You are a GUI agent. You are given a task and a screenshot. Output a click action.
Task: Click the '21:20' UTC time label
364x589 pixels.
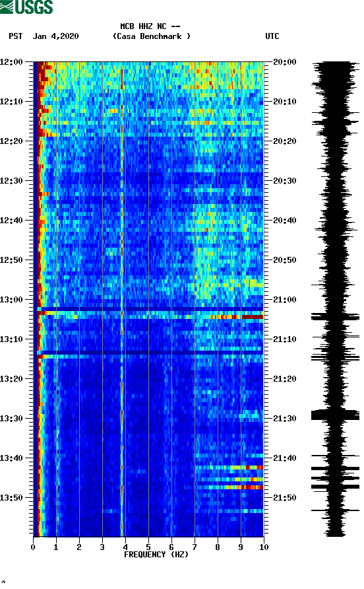pyautogui.click(x=285, y=379)
